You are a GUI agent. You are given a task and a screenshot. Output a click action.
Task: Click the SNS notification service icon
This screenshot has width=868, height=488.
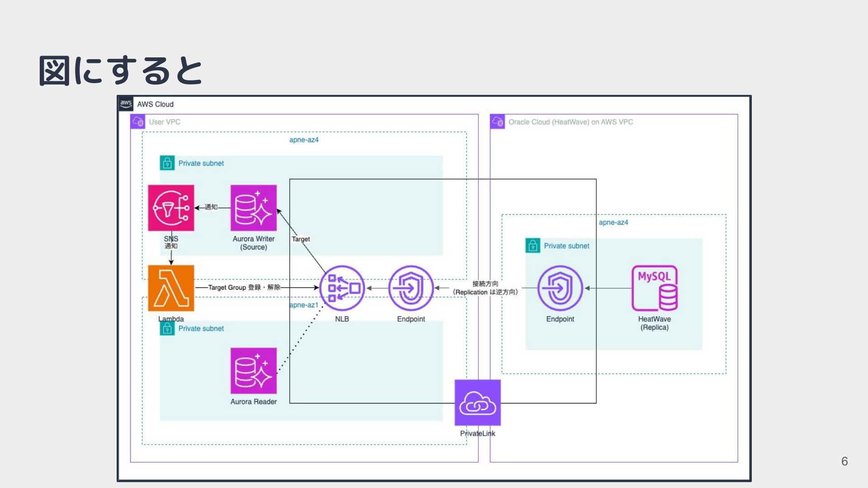click(171, 208)
